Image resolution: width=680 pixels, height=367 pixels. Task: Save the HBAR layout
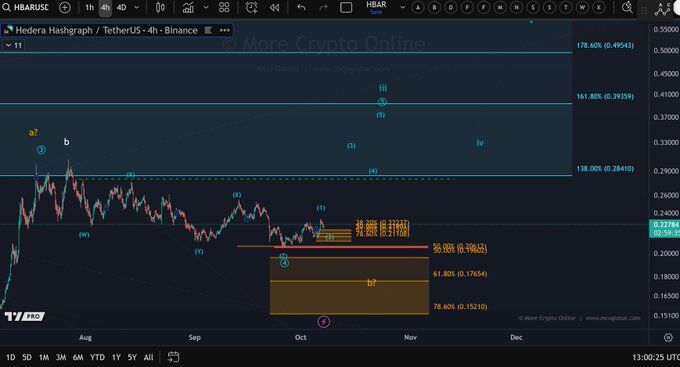point(376,12)
